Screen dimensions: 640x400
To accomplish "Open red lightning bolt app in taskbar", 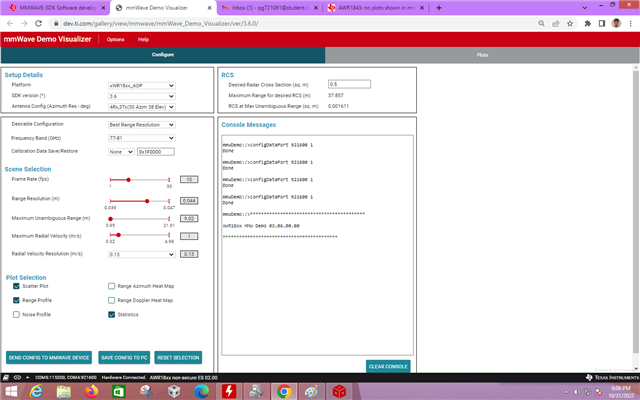I will click(229, 391).
